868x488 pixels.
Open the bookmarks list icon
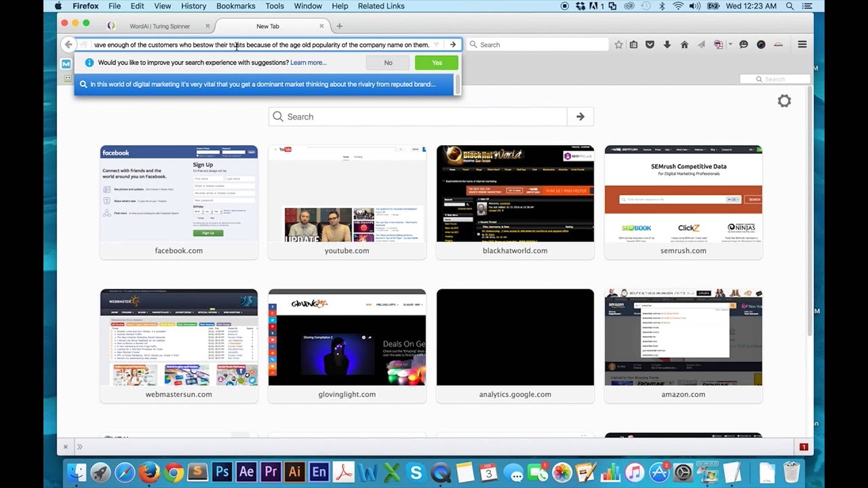[x=633, y=45]
